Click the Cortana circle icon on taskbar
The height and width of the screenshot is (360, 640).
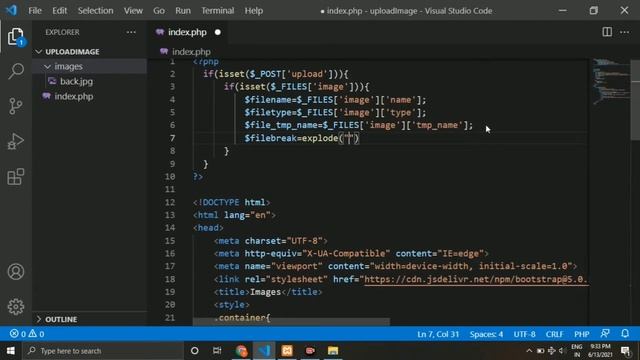195,351
